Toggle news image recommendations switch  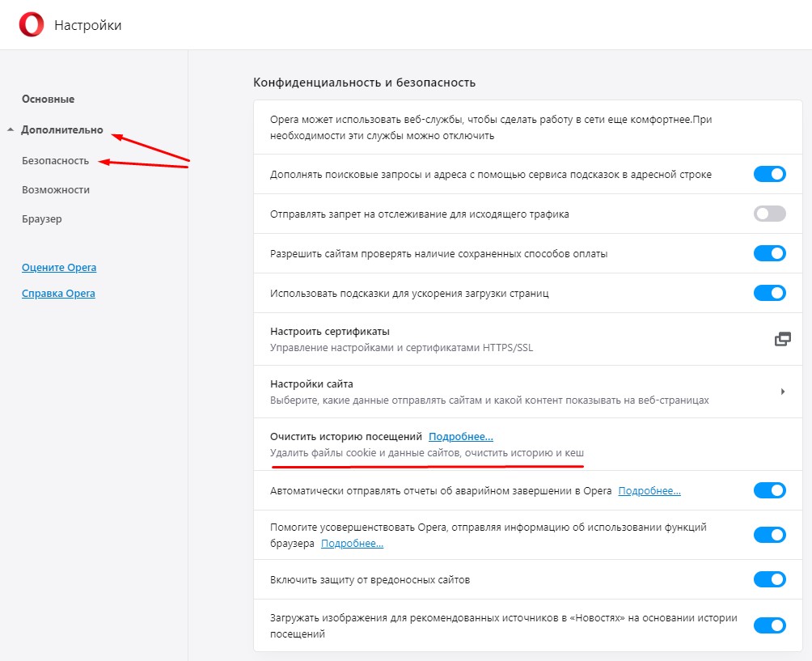tap(769, 625)
